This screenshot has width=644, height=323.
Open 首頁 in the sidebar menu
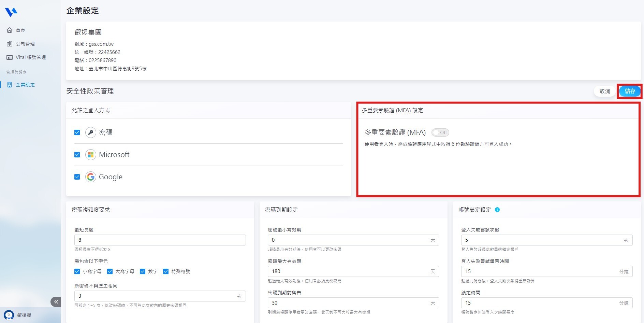20,30
